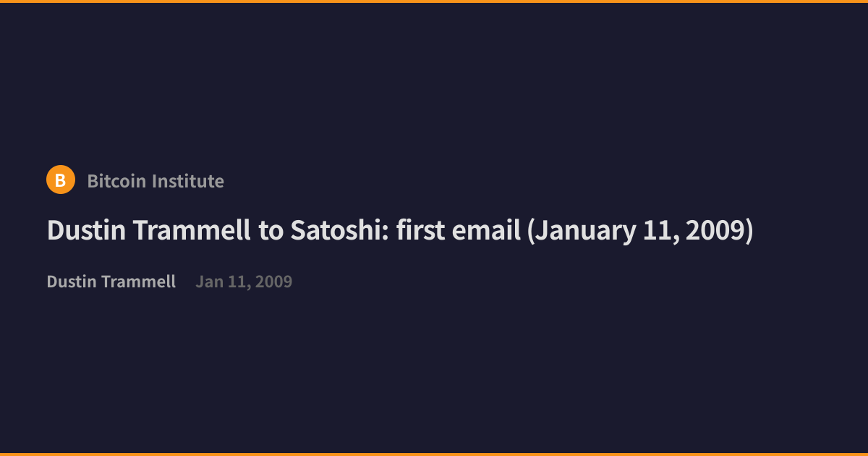This screenshot has width=868, height=456.
Task: Click the word Satoshi in the headline
Action: point(339,231)
